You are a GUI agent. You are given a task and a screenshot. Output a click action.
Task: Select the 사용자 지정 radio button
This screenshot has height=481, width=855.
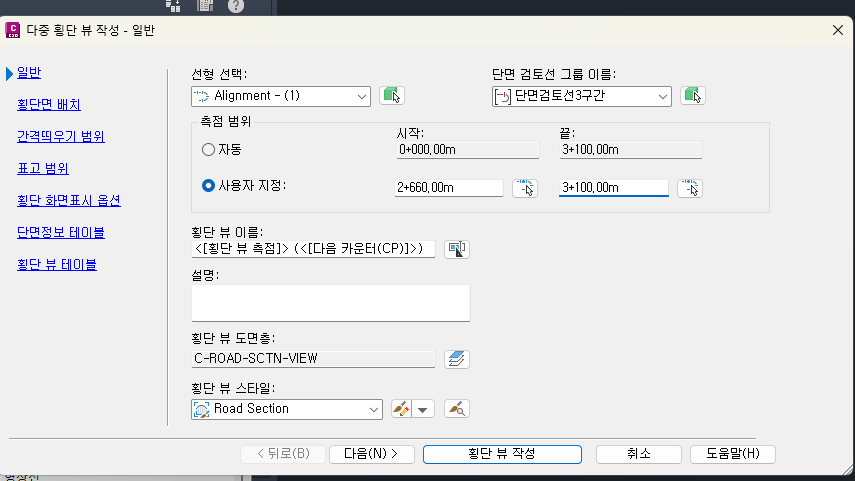[x=209, y=185]
